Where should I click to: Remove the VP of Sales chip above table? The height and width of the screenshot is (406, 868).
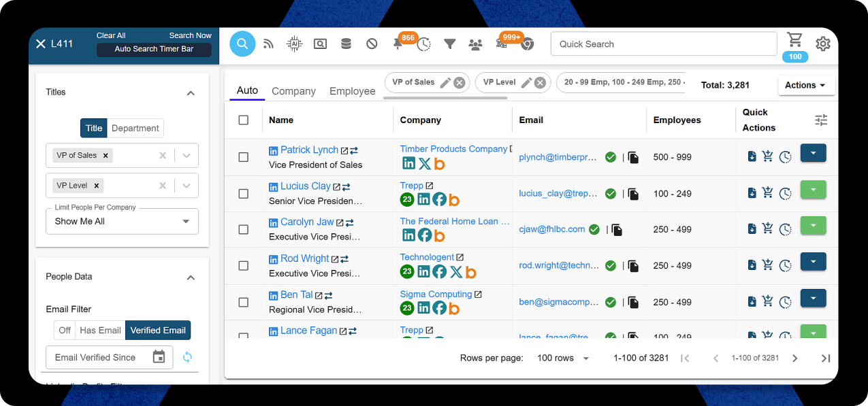tap(460, 82)
